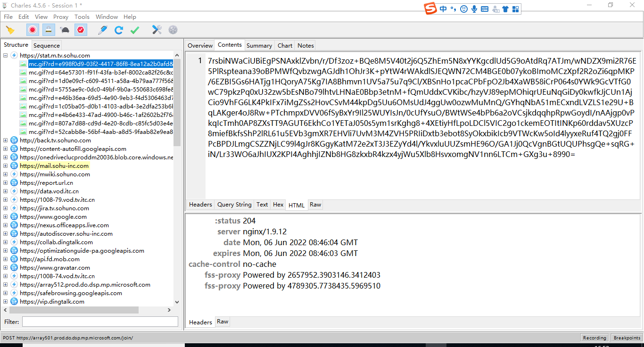644x347 pixels.
Task: Click the image icon beside mc.gif?rd=64e57301
Action: coord(23,72)
